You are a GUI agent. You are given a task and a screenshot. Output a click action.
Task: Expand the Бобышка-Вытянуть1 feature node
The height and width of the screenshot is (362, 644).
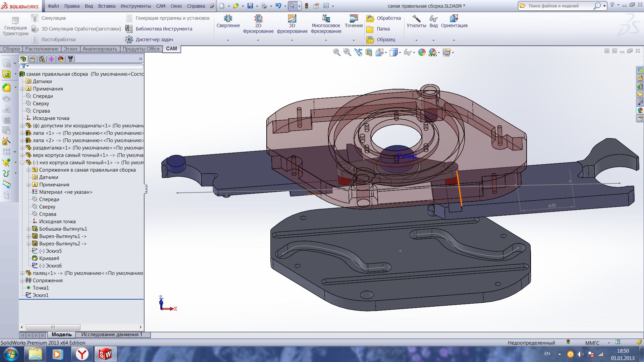pos(29,229)
